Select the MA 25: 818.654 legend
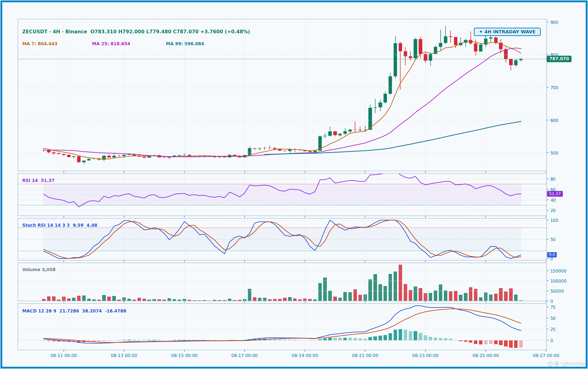Viewport: 588px width, 369px height. pyautogui.click(x=111, y=44)
